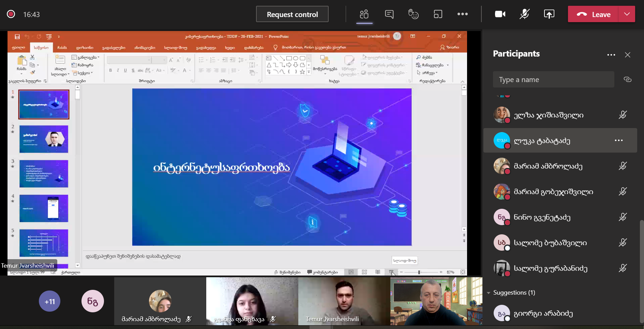Open more options in Participants panel header

click(611, 55)
